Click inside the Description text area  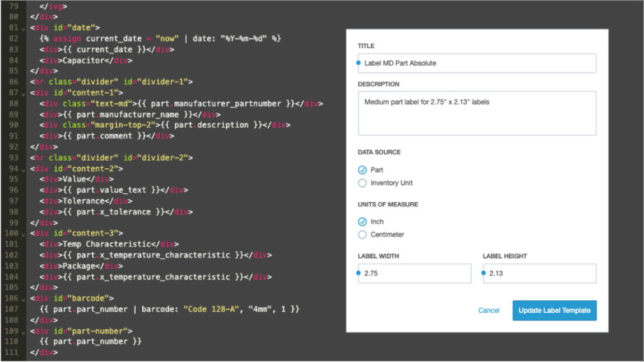click(x=477, y=113)
